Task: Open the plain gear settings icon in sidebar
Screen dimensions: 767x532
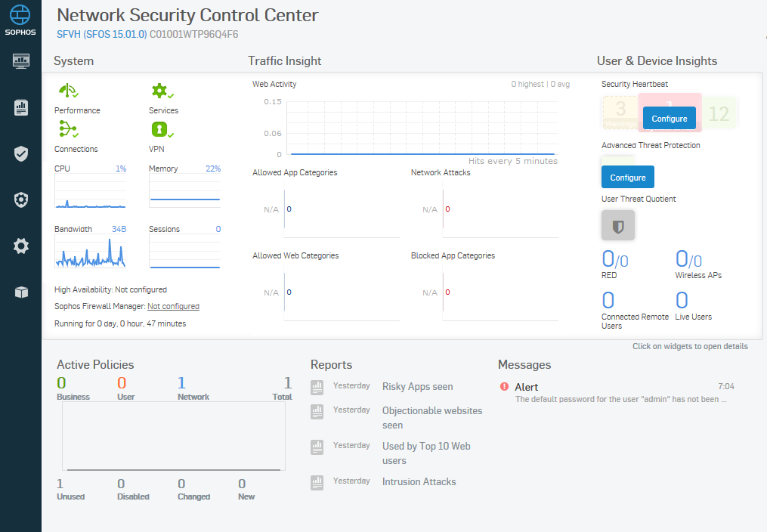Action: pos(21,246)
